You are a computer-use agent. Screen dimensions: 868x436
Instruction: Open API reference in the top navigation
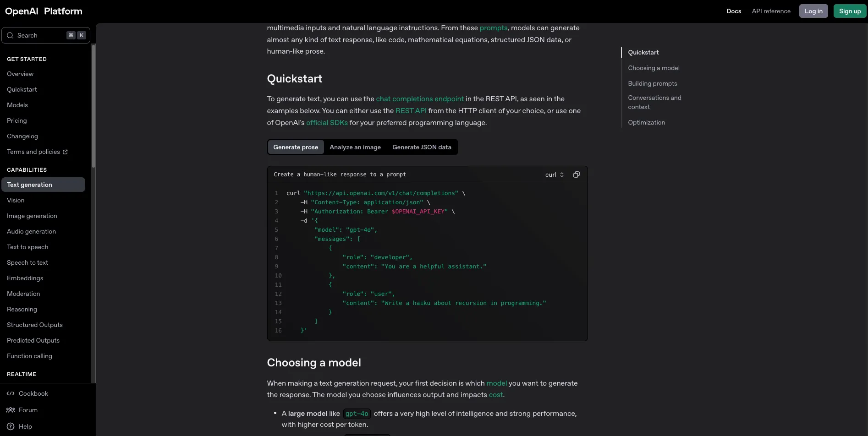click(x=771, y=11)
